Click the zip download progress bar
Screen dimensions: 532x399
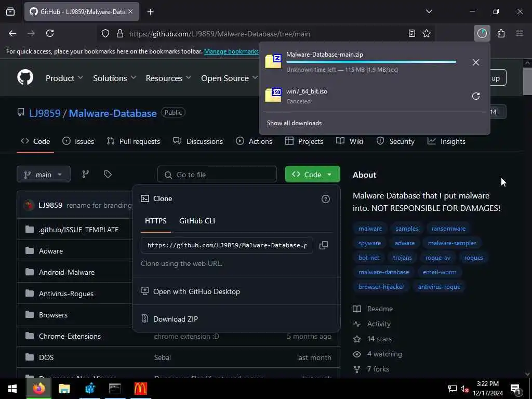pos(371,62)
